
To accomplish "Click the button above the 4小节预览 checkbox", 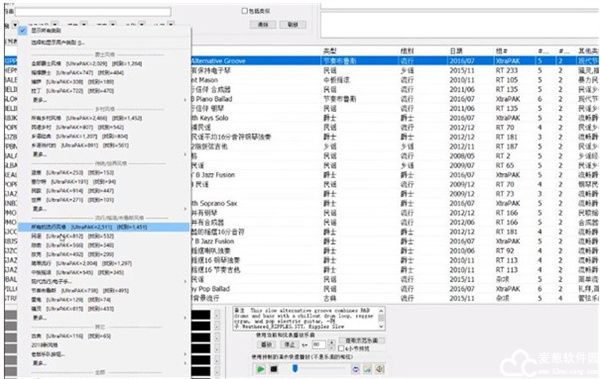I will (x=362, y=340).
